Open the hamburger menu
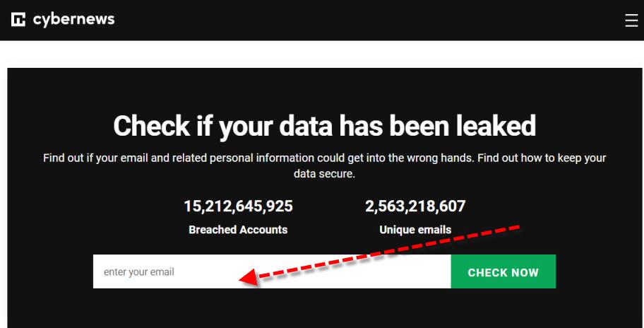 631,20
